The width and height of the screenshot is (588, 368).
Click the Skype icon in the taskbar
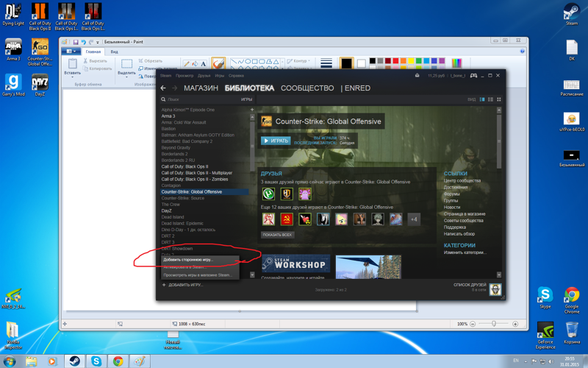click(x=96, y=361)
